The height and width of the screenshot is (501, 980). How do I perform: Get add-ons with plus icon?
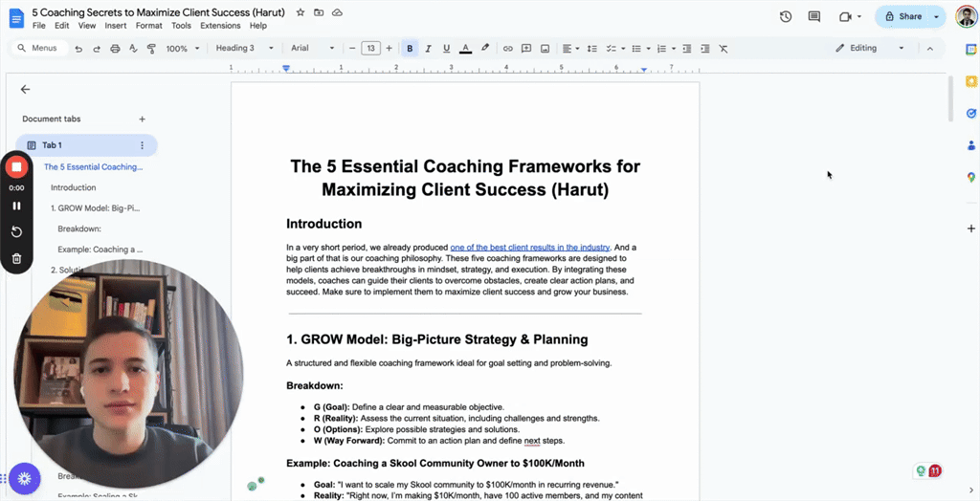tap(970, 229)
